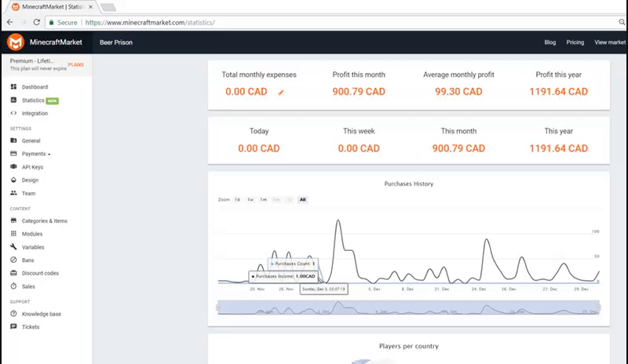
Task: Set chart zoom to All
Action: [x=303, y=199]
